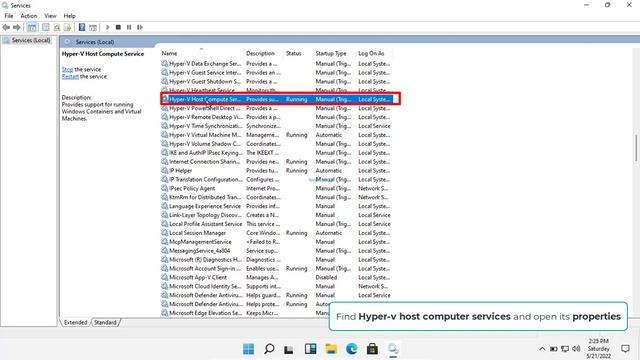
Task: Click the vertical scrollbar of the services list
Action: [x=636, y=148]
